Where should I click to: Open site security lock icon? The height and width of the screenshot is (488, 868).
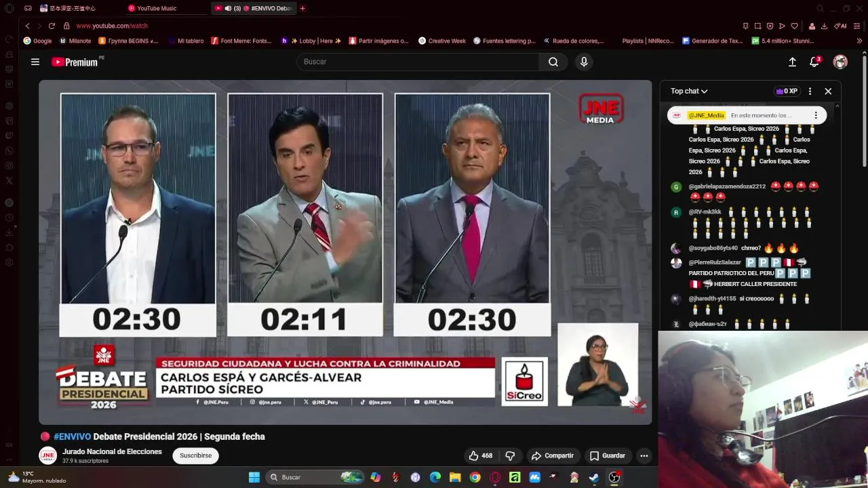pos(66,26)
